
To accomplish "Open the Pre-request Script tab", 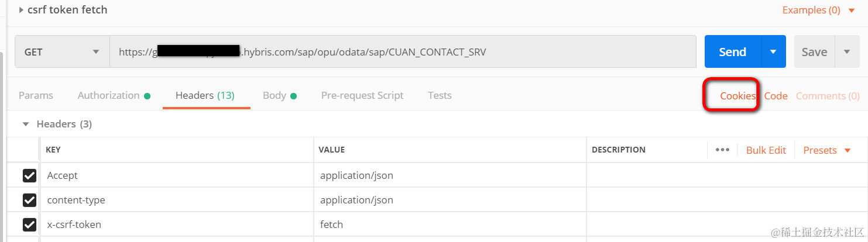I will [x=362, y=95].
